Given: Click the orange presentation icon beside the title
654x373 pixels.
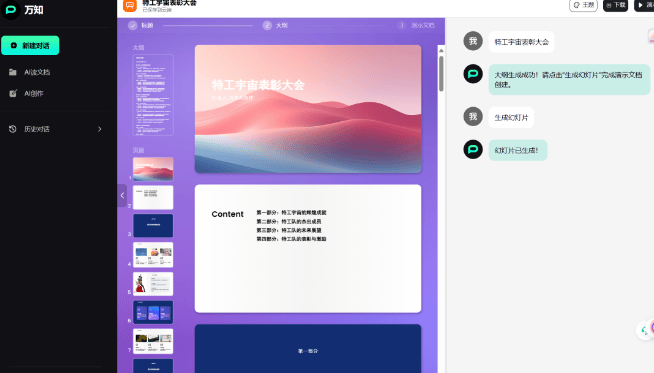Looking at the screenshot, I should click(130, 5).
